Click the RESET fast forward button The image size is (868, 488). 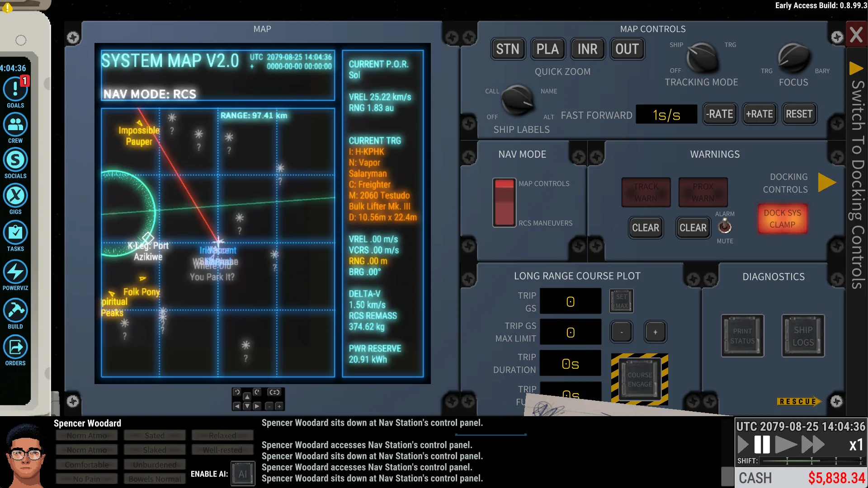coord(799,114)
